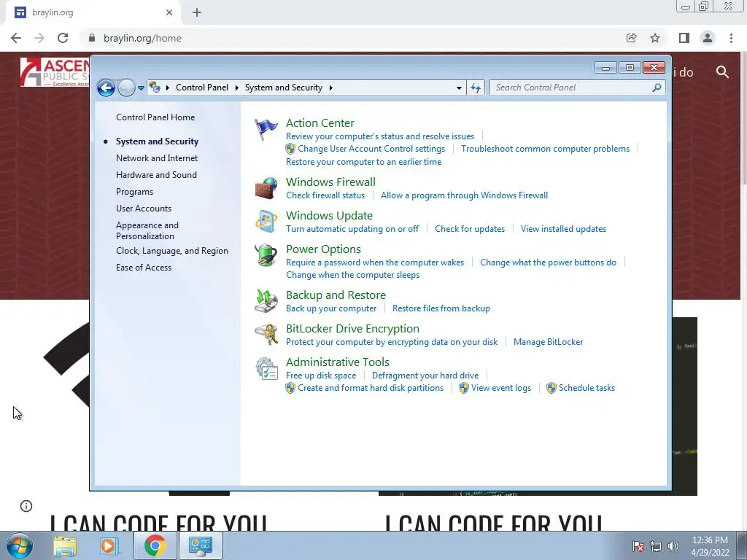The width and height of the screenshot is (747, 560).
Task: Expand the arrow after Control Panel breadcrumb
Action: [237, 87]
